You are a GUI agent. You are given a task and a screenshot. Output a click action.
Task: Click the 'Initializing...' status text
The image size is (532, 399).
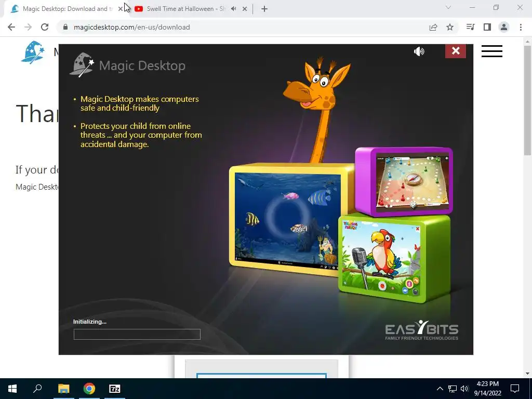tap(90, 322)
